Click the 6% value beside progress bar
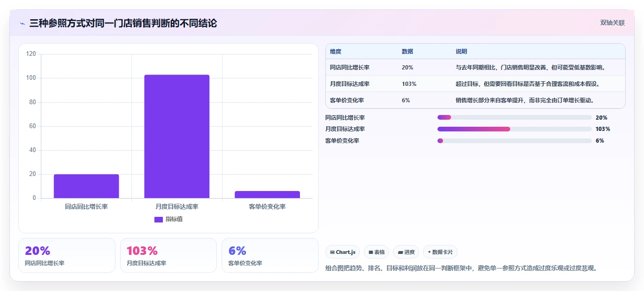This screenshot has width=644, height=291. tap(600, 141)
